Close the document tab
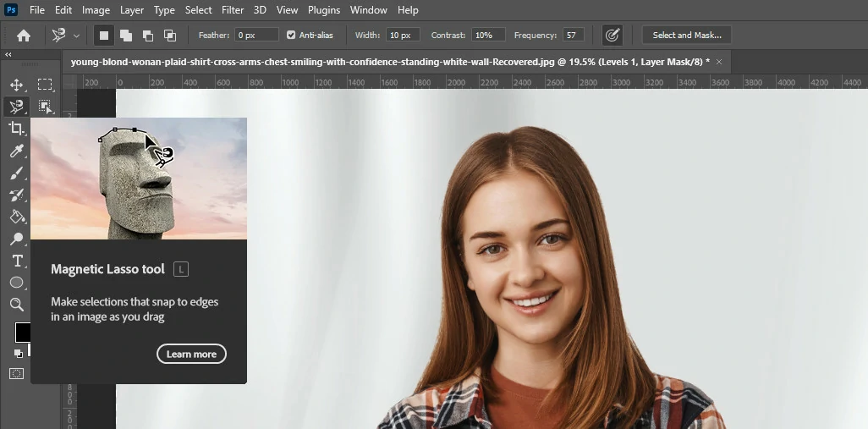 click(719, 62)
